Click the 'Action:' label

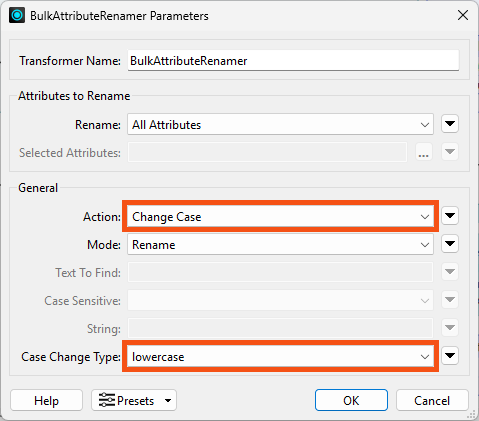tap(102, 217)
